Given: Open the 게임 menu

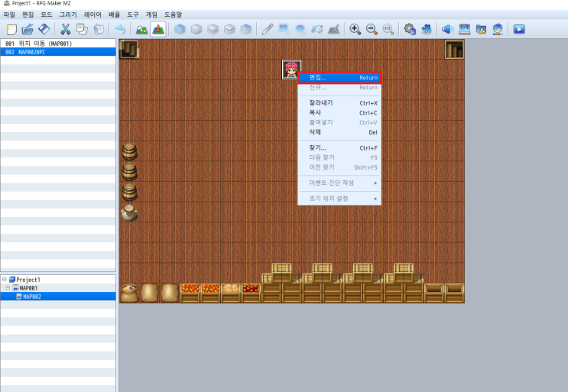Looking at the screenshot, I should tap(151, 15).
